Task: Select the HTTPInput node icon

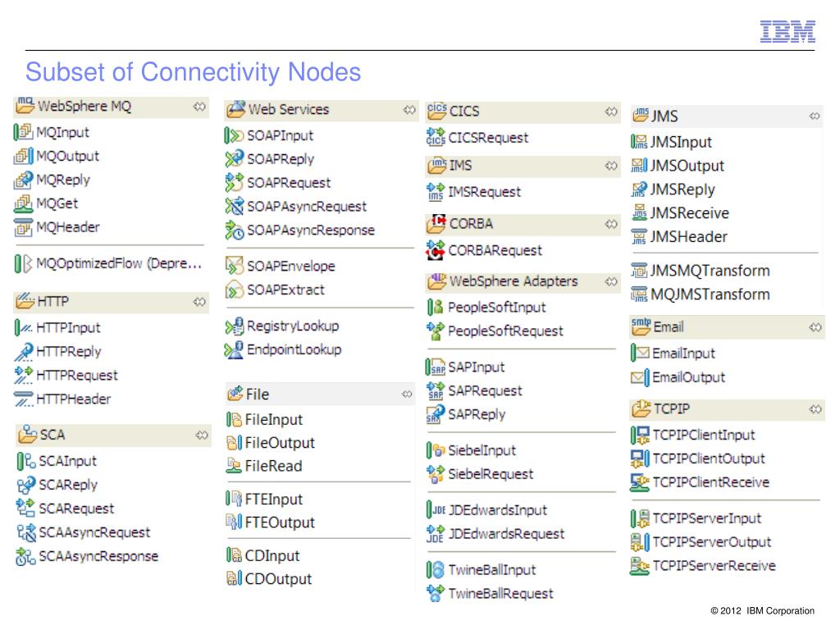Action: click(23, 327)
